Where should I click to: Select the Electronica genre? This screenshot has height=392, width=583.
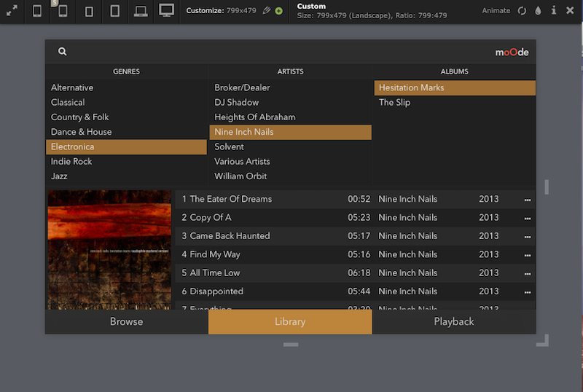[126, 147]
